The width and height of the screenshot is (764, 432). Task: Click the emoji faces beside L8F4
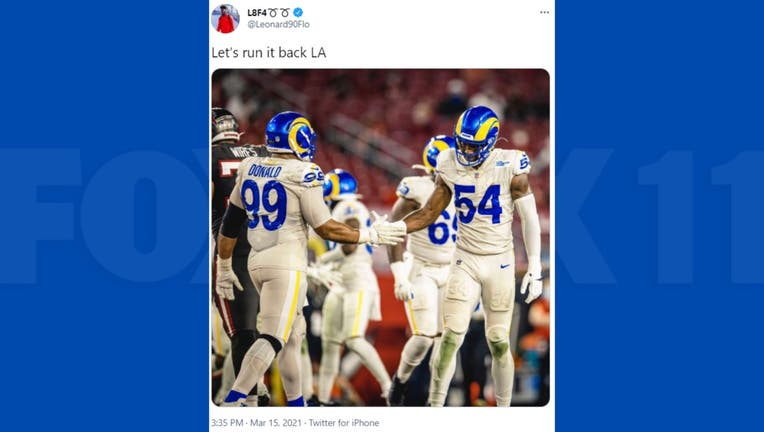click(x=279, y=13)
